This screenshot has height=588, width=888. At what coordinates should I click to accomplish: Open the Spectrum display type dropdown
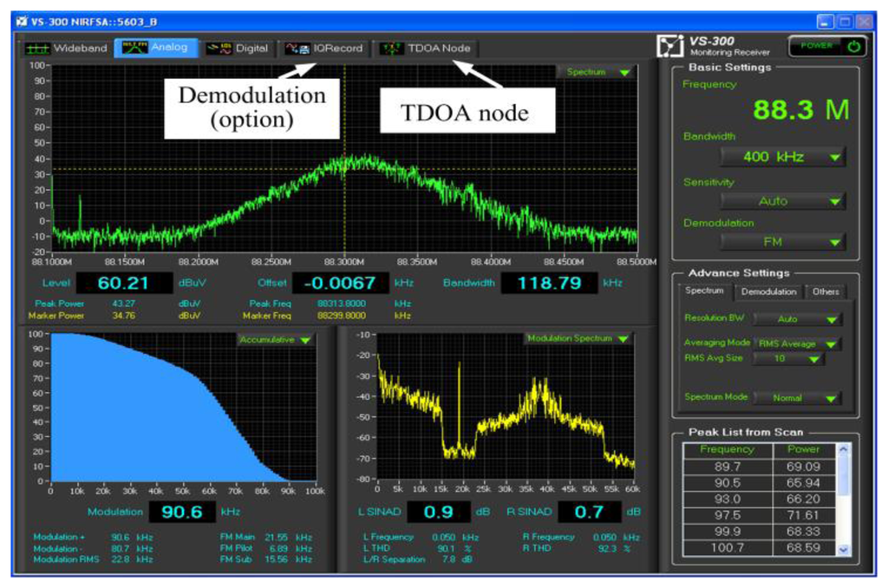tap(598, 73)
